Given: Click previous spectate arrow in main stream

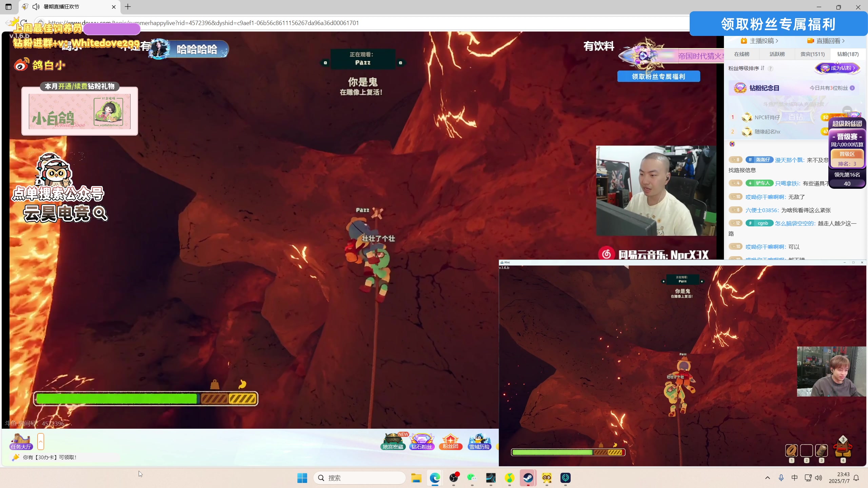Looking at the screenshot, I should 325,63.
